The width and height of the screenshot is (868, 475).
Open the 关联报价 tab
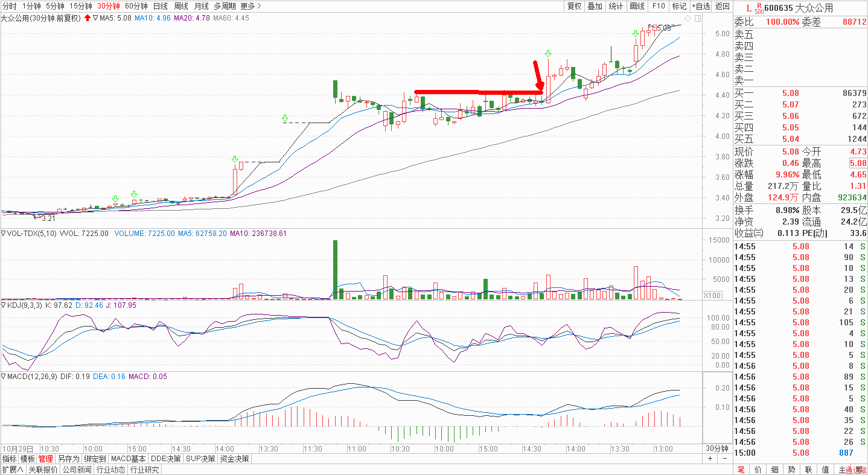pos(43,470)
